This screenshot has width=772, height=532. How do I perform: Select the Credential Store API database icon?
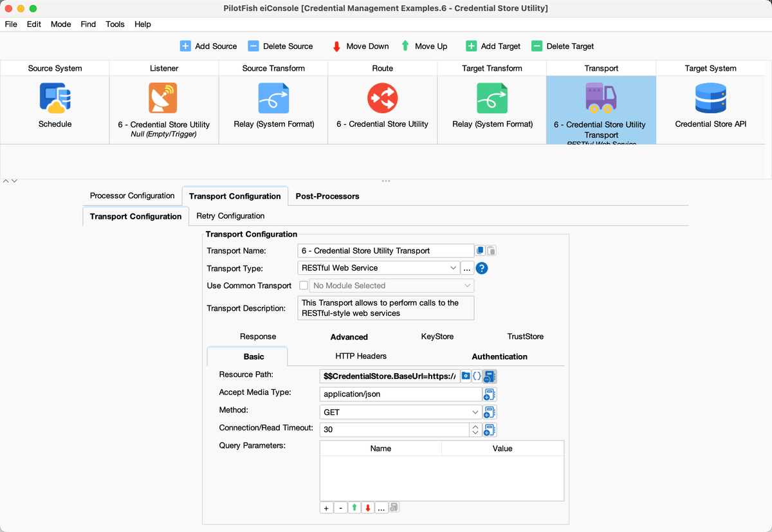711,98
